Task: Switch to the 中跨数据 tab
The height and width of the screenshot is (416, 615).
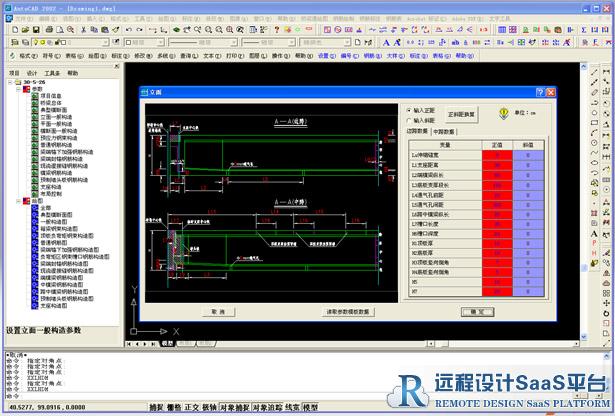Action: click(444, 131)
